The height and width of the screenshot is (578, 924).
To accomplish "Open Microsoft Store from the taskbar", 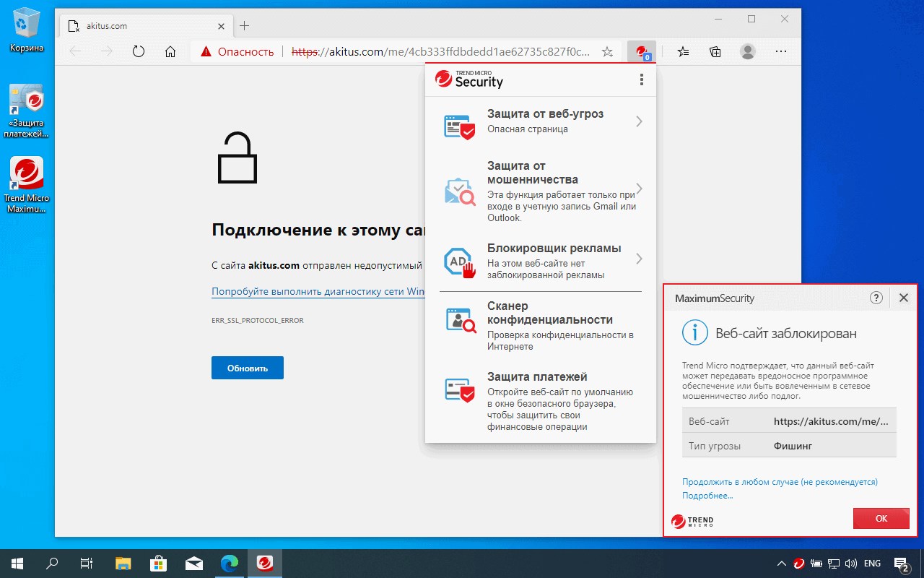I will [158, 563].
